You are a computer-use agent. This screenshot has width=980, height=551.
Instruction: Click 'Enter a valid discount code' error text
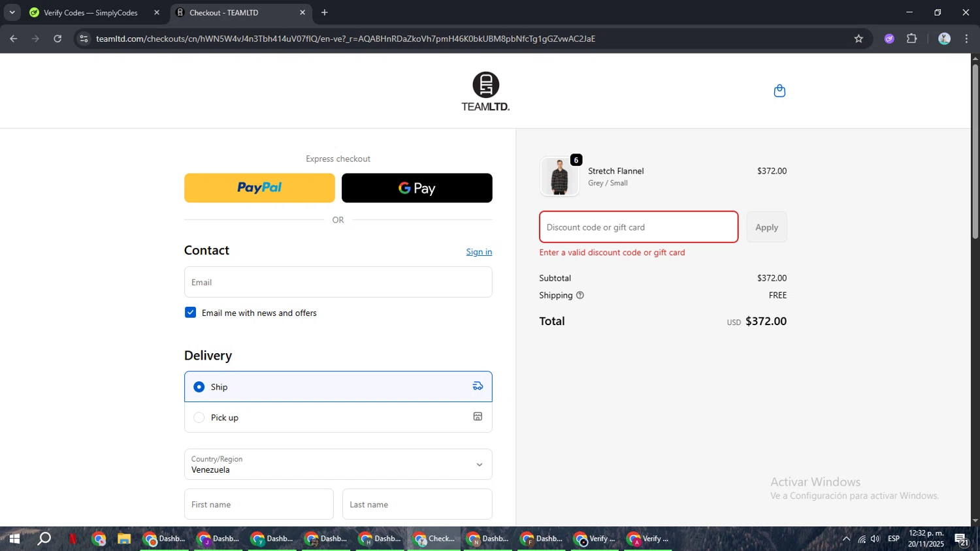612,253
